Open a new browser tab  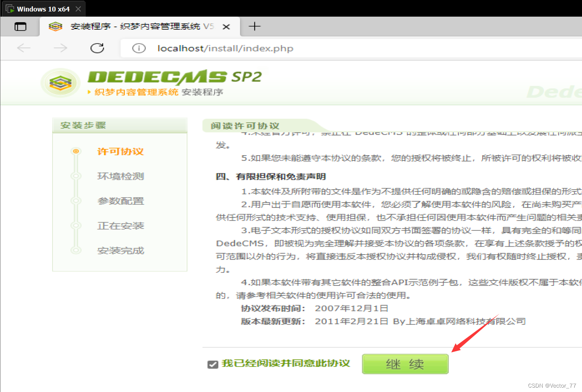pyautogui.click(x=254, y=27)
